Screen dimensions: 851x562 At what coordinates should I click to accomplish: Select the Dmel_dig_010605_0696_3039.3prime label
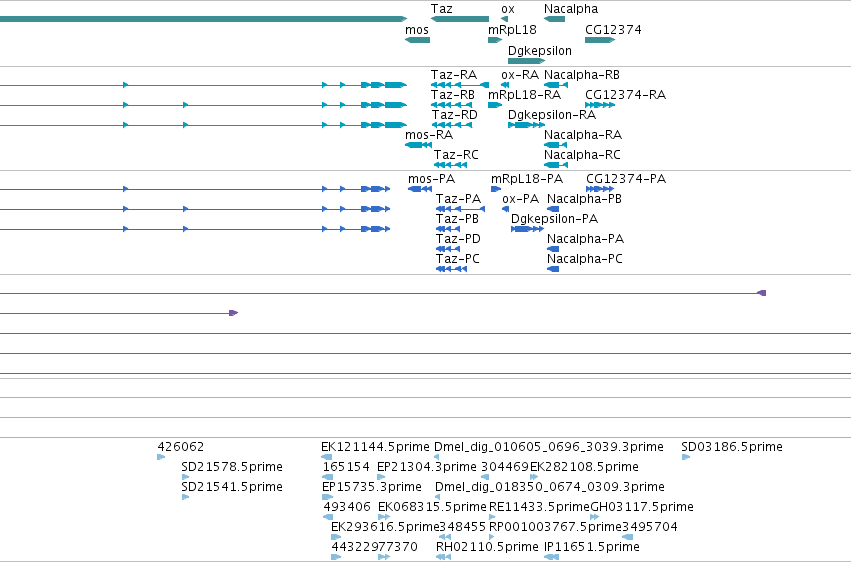click(x=549, y=446)
